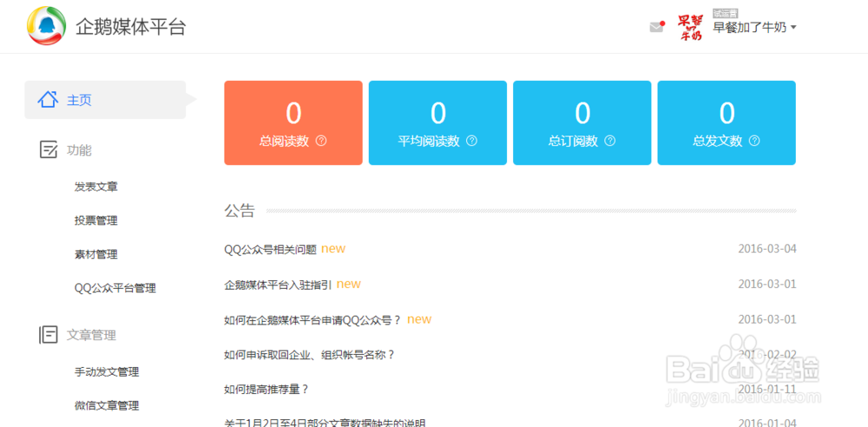Open the 主页 sidebar item
This screenshot has height=427, width=868.
point(105,100)
